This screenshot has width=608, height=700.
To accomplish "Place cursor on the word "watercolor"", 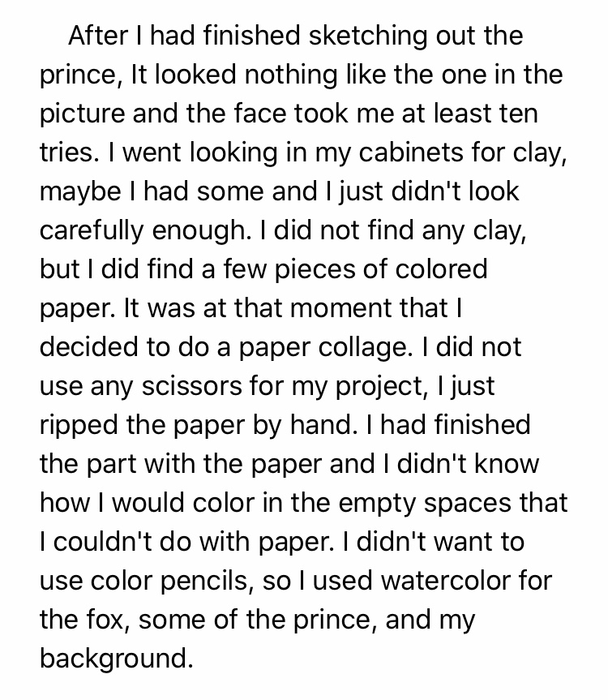I will click(449, 580).
